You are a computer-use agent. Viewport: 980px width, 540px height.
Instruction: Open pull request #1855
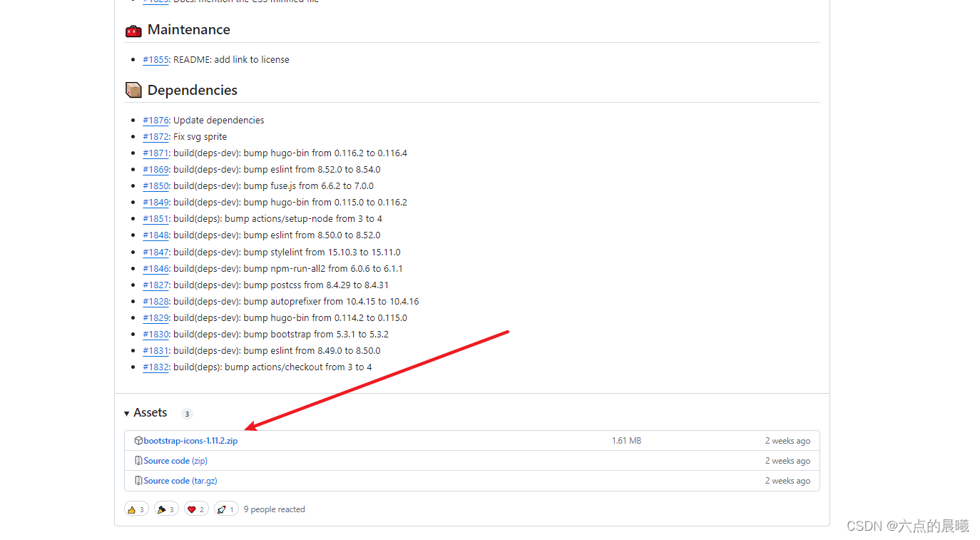point(155,60)
